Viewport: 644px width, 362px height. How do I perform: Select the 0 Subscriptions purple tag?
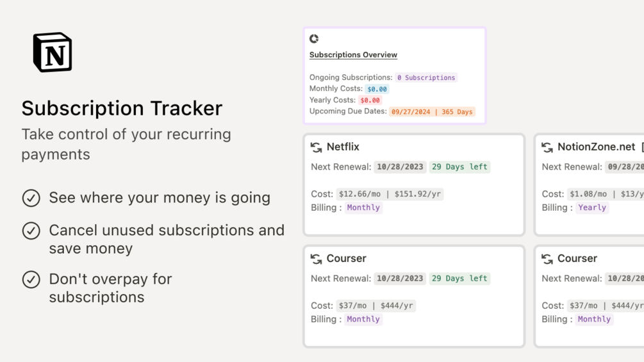(426, 78)
